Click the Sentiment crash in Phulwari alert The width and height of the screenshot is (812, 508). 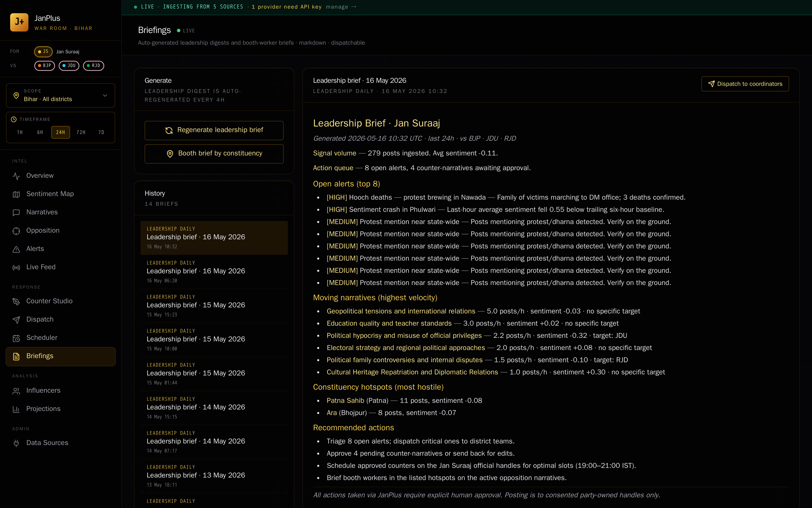click(495, 210)
